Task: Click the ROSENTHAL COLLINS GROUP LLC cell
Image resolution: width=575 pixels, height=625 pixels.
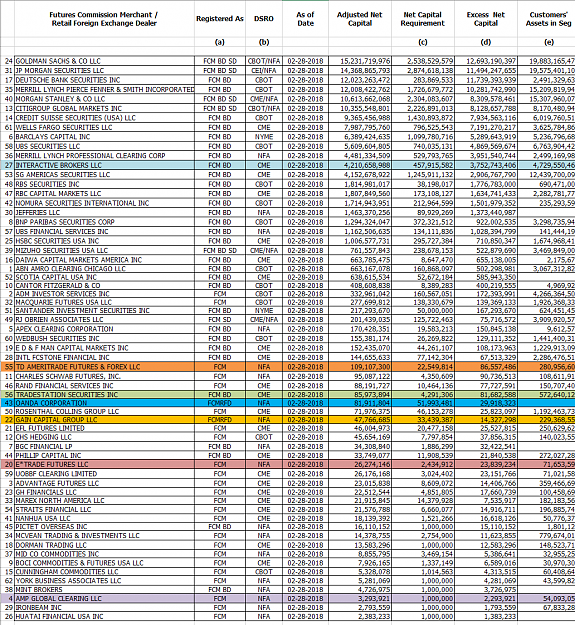Action: pos(104,411)
